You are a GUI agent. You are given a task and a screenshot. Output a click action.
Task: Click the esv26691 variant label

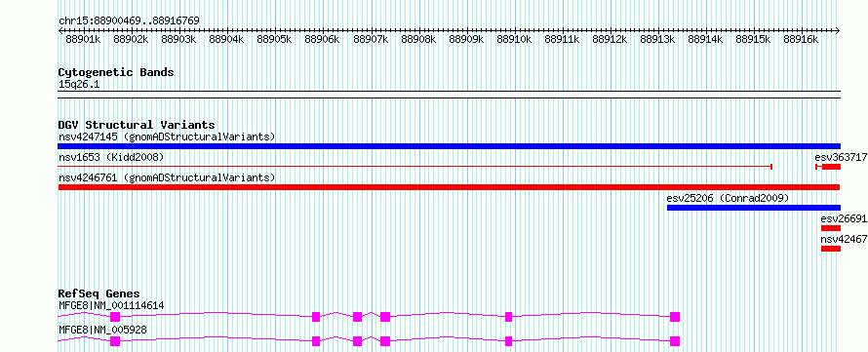tap(844, 218)
